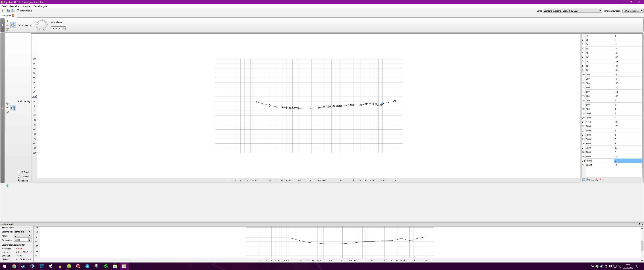Remove the preamp filter with minus icon
The height and width of the screenshot is (270, 644).
[x=7, y=25]
